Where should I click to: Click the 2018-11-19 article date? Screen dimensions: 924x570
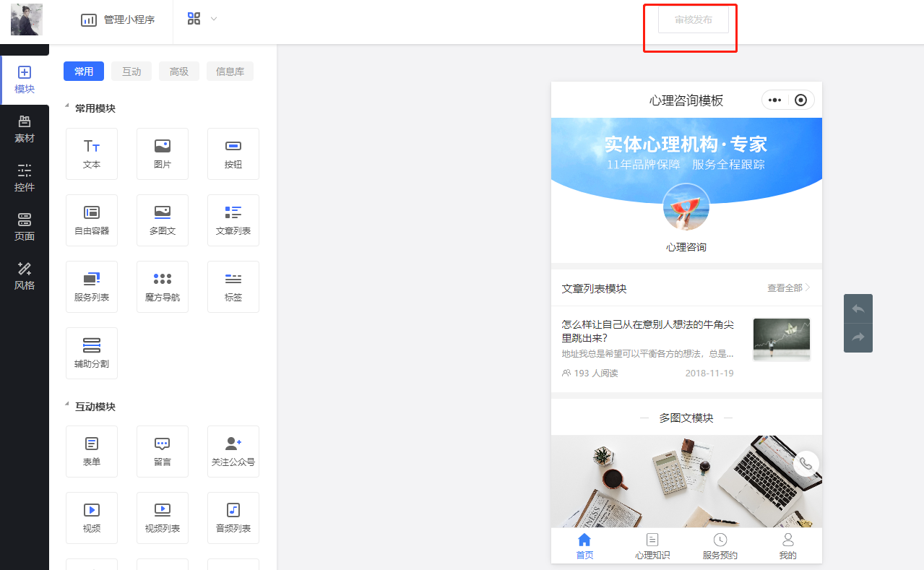709,373
